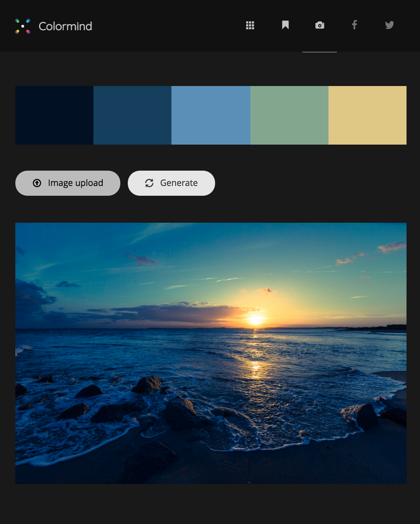Select the near-black navy color swatch
Viewport: 420px width, 524px height.
(54, 115)
